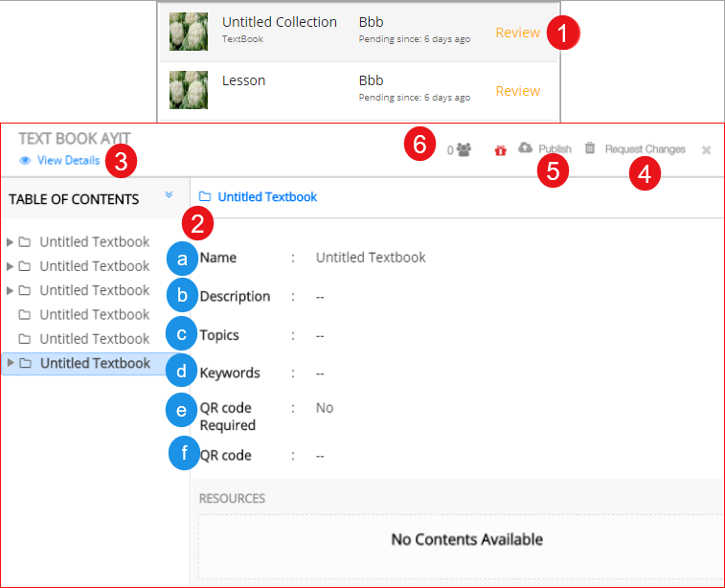This screenshot has width=725, height=588.
Task: Open the View Details link
Action: point(68,161)
